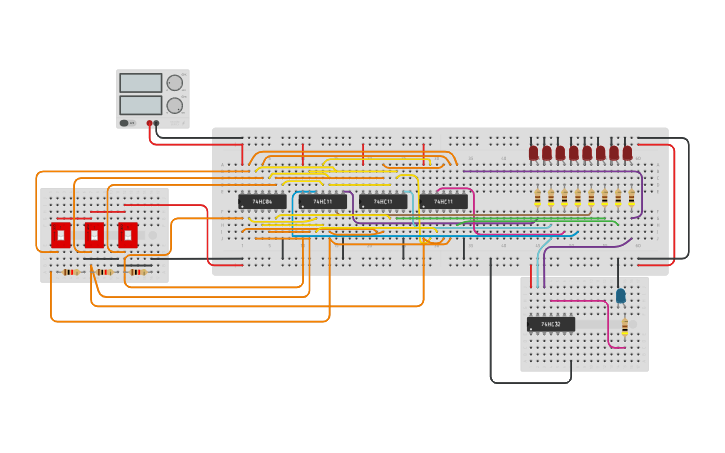
Task: Select eighth (rightmost) LED resistor
Action: (x=631, y=198)
